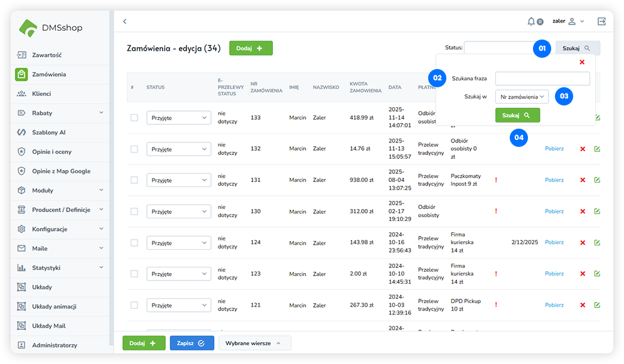Screen dimensions: 624x364
Task: Close the search popup with red X
Action: 582,62
